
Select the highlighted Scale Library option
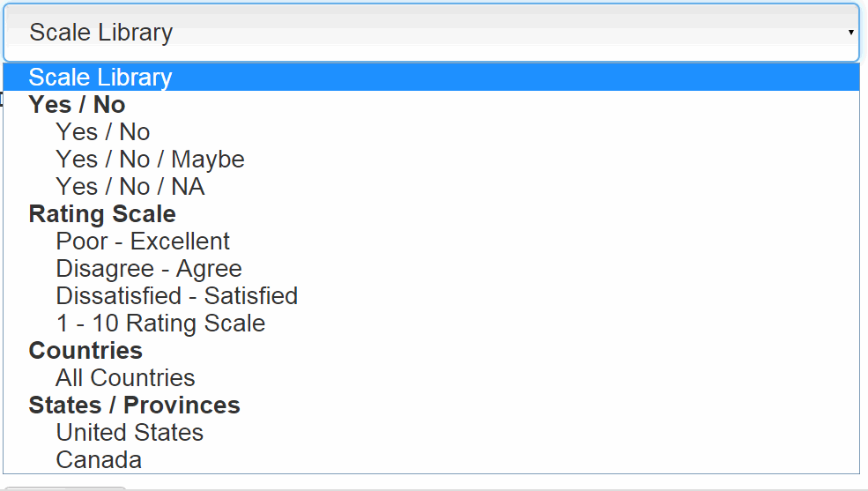[x=100, y=78]
